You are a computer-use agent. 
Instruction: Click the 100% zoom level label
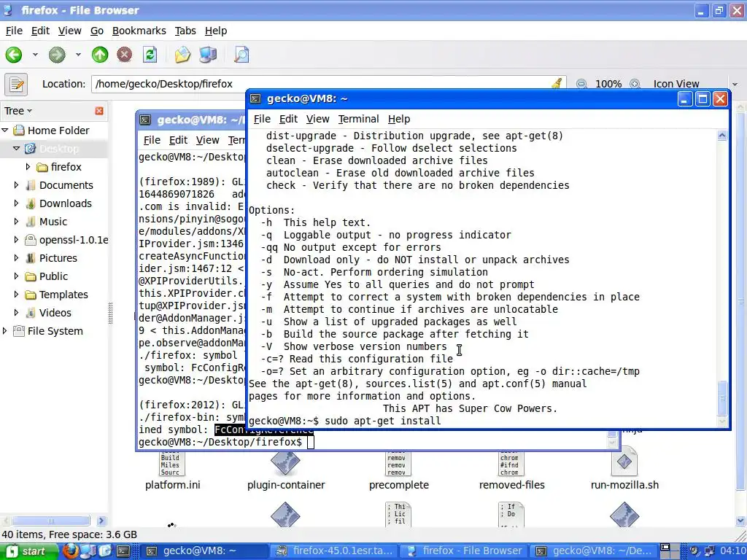click(x=608, y=84)
